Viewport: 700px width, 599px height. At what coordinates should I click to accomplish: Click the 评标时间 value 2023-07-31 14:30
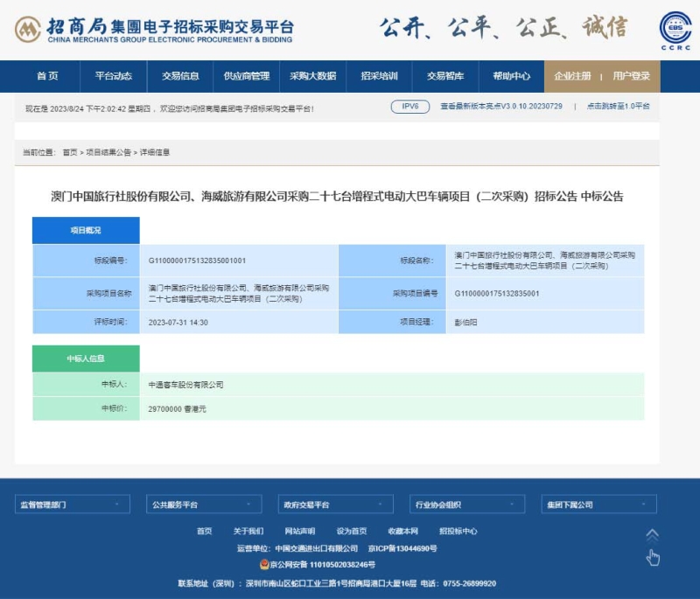pyautogui.click(x=178, y=323)
